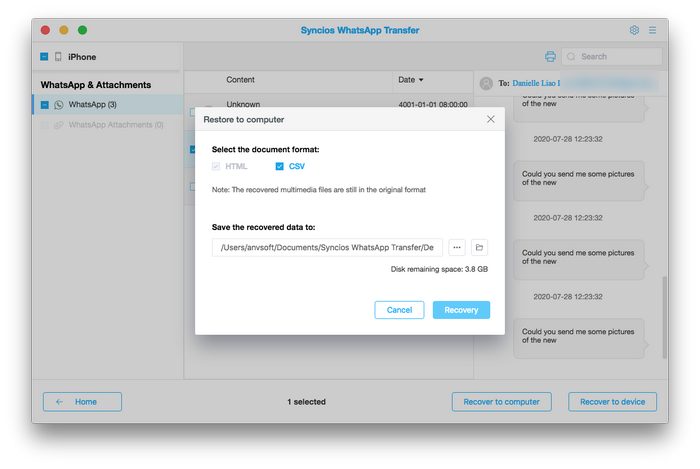Toggle the WhatsApp Attachments checkbox

click(x=45, y=125)
